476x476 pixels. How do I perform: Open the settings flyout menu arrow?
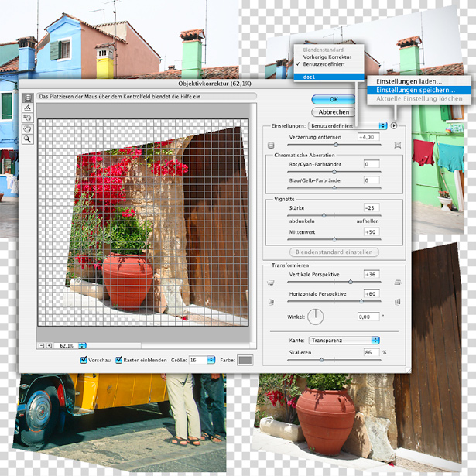[394, 125]
